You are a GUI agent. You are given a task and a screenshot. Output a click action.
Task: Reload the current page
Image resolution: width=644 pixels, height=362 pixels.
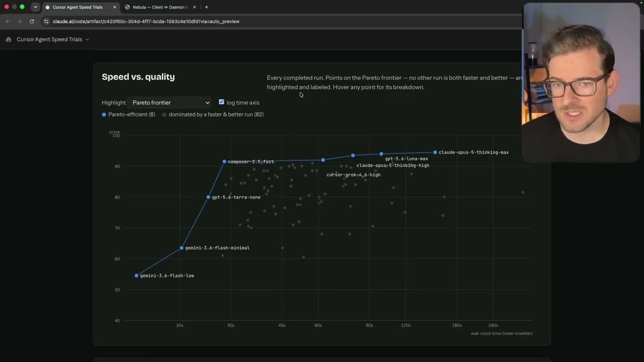tap(32, 22)
